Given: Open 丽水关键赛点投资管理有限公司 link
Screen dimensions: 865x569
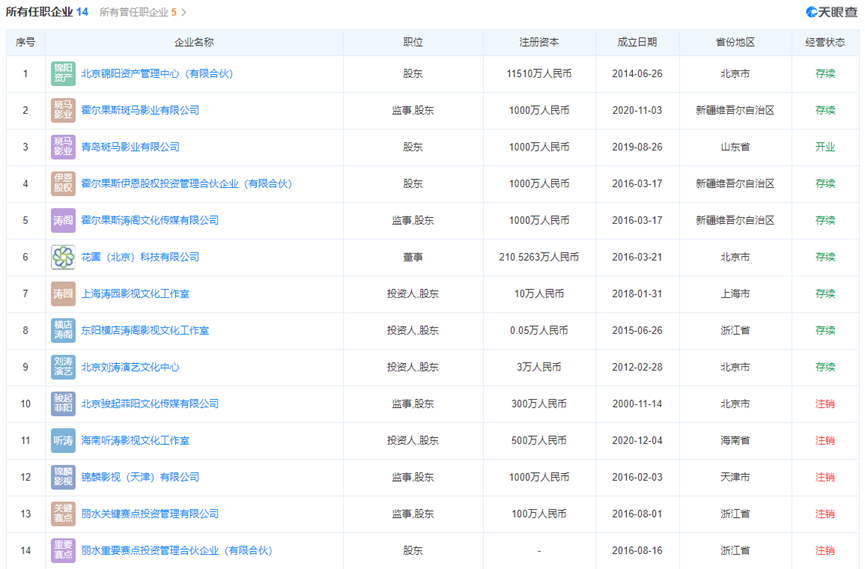Looking at the screenshot, I should click(149, 514).
